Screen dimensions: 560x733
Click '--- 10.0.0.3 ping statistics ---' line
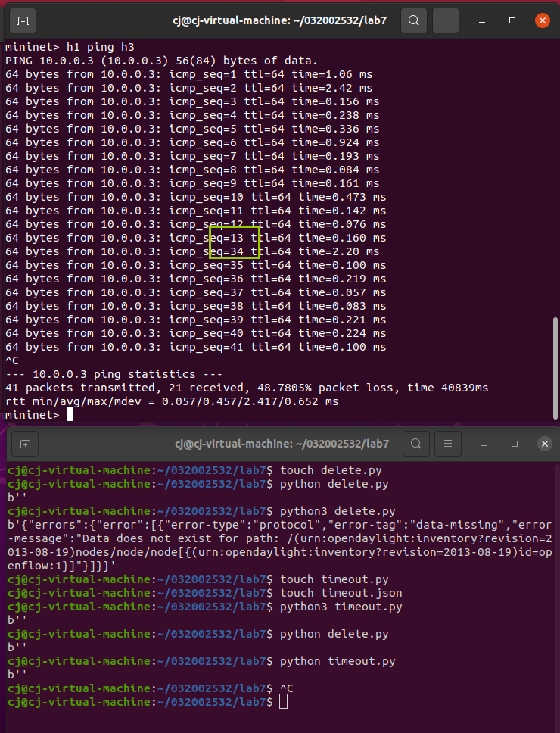pyautogui.click(x=114, y=374)
